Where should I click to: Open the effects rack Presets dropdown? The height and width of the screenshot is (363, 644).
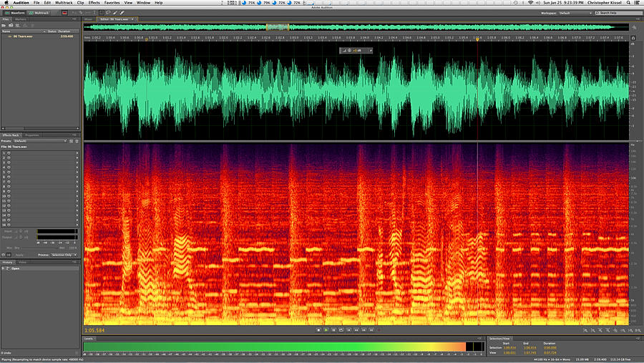point(40,141)
